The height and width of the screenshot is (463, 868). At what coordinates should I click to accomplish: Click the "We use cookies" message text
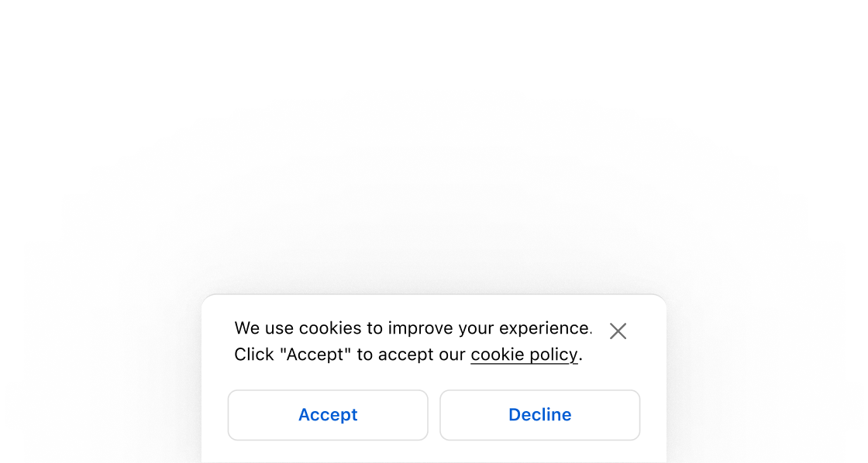click(412, 328)
